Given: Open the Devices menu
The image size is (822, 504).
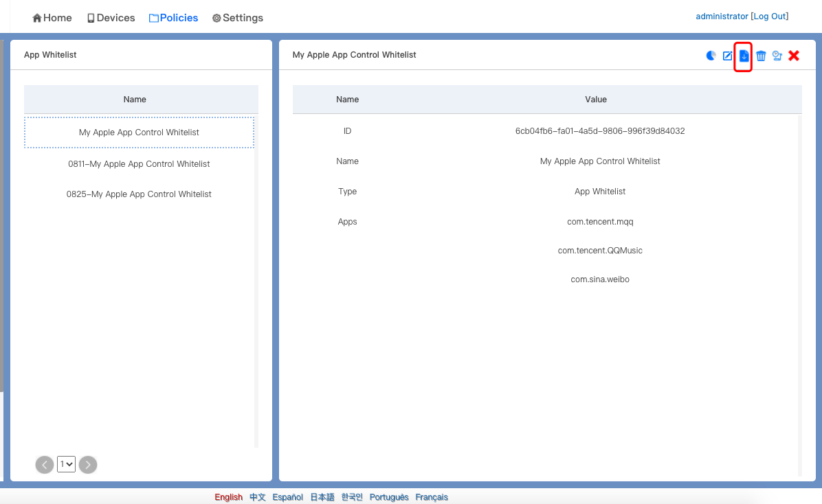Looking at the screenshot, I should click(111, 18).
